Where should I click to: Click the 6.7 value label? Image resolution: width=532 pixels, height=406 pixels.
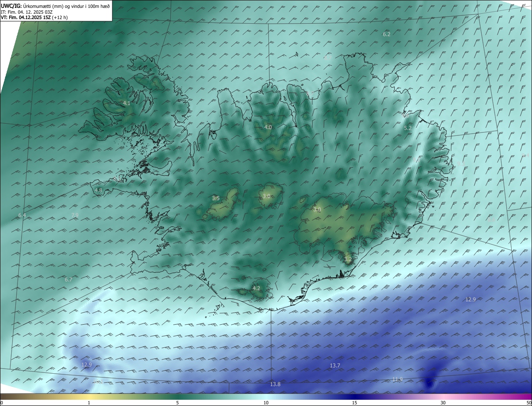tap(69, 279)
